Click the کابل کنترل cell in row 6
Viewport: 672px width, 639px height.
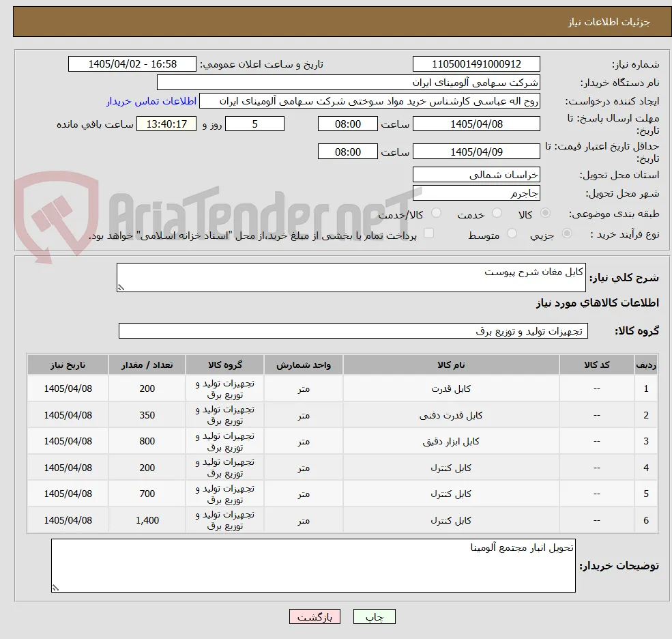(x=451, y=520)
